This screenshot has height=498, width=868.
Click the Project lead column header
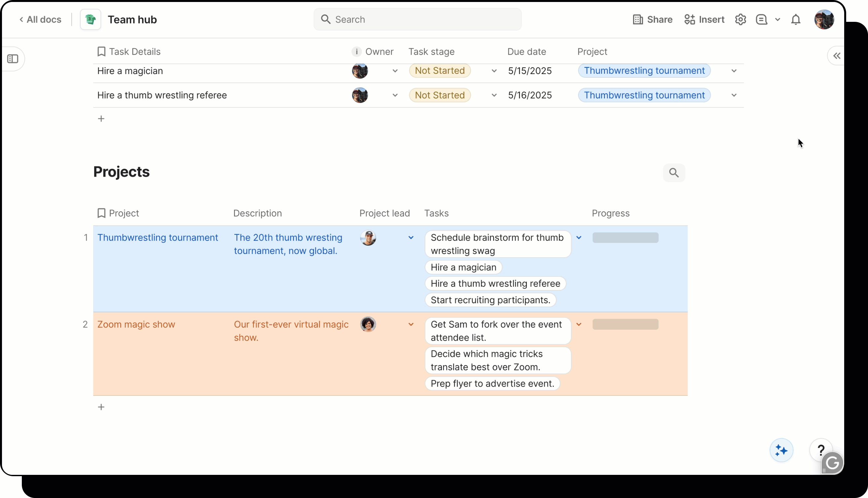tap(384, 213)
